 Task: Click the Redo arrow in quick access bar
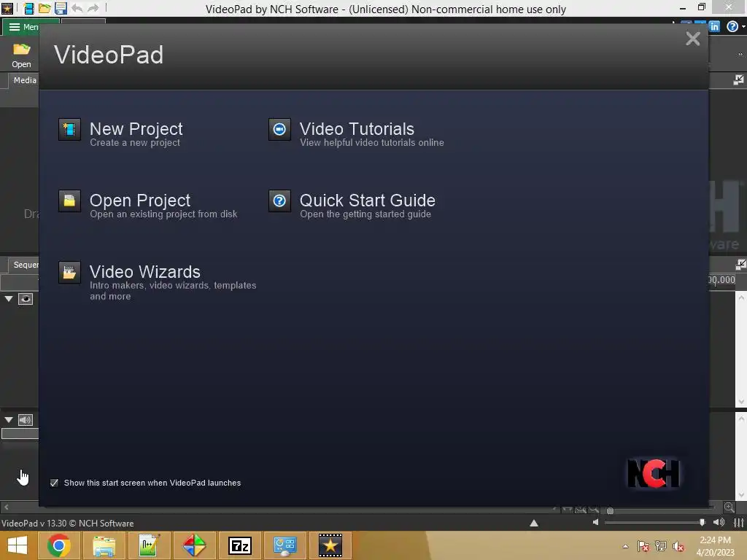[x=93, y=8]
